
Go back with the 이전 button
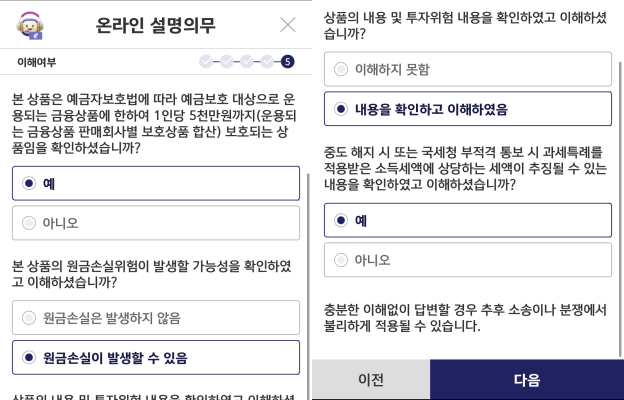tap(371, 380)
